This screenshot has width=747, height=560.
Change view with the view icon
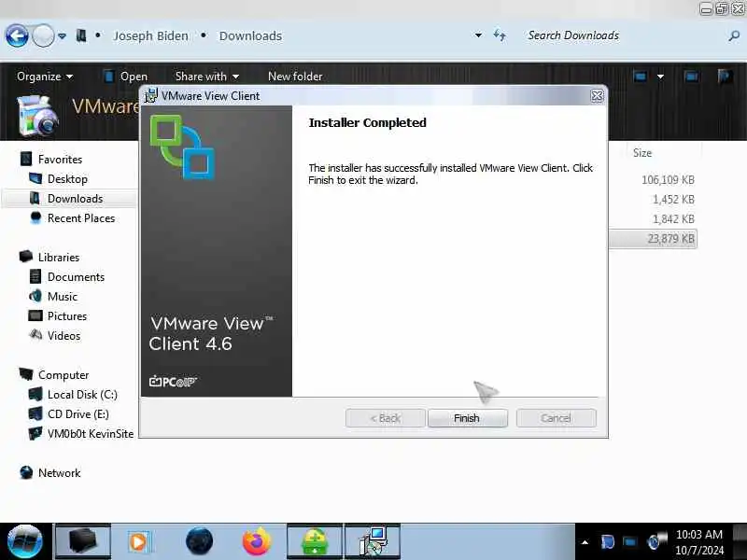point(641,77)
